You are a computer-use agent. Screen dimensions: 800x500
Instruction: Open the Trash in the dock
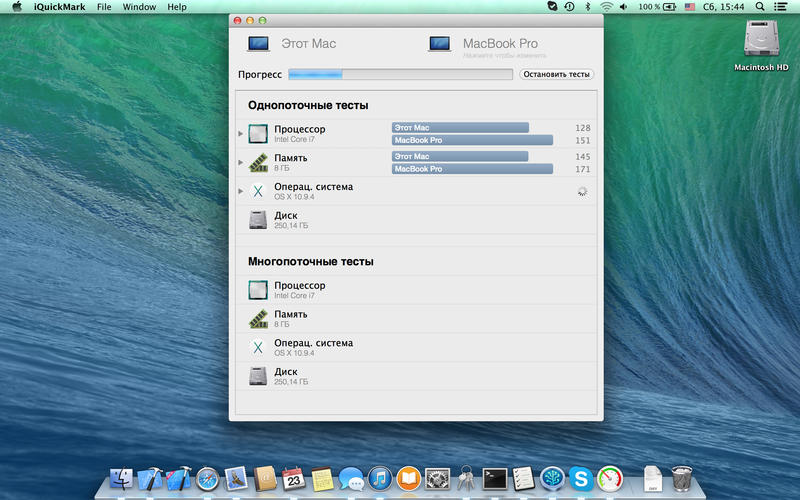click(x=682, y=478)
